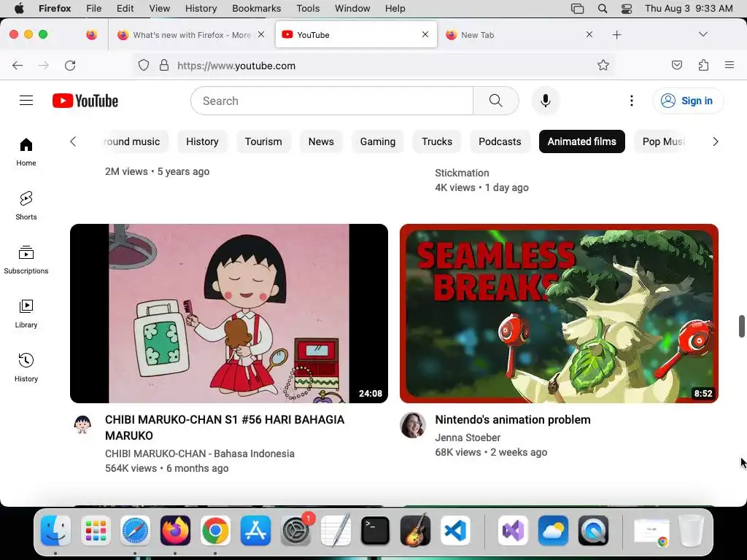
Task: Bookmark this page with the star icon
Action: pyautogui.click(x=603, y=65)
